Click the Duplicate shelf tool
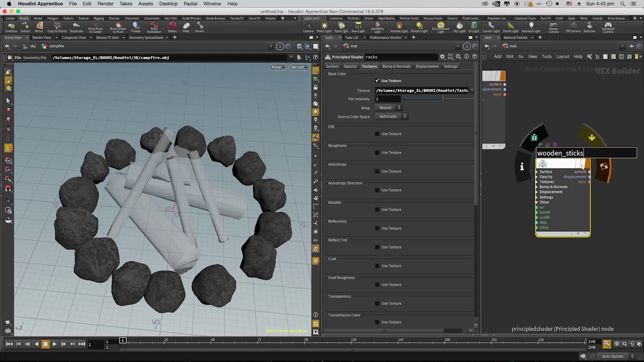The width and height of the screenshot is (644, 362). (76, 27)
